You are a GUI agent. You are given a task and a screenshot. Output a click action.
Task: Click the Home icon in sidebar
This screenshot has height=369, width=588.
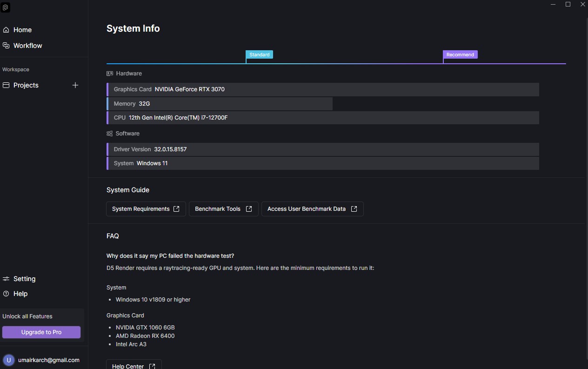(x=6, y=30)
